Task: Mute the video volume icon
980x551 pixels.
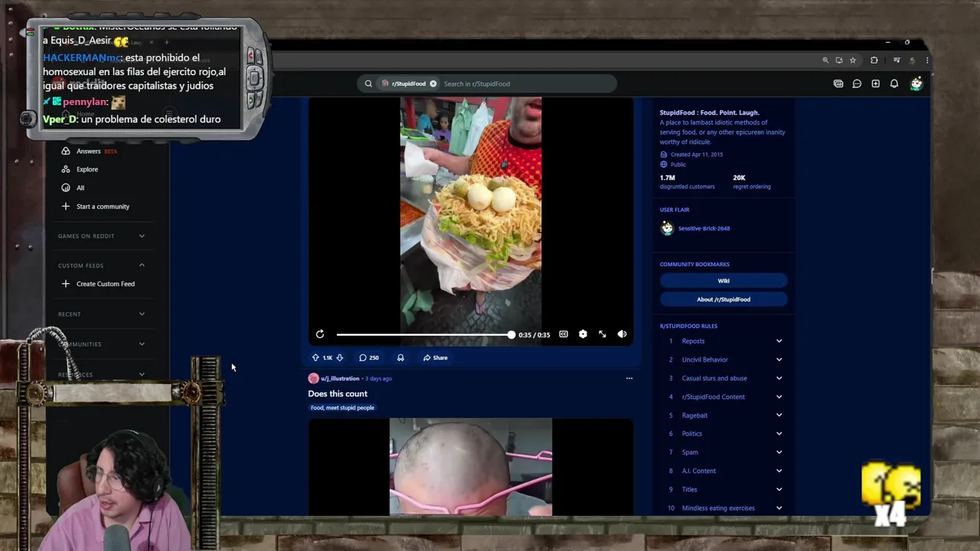Action: (622, 334)
